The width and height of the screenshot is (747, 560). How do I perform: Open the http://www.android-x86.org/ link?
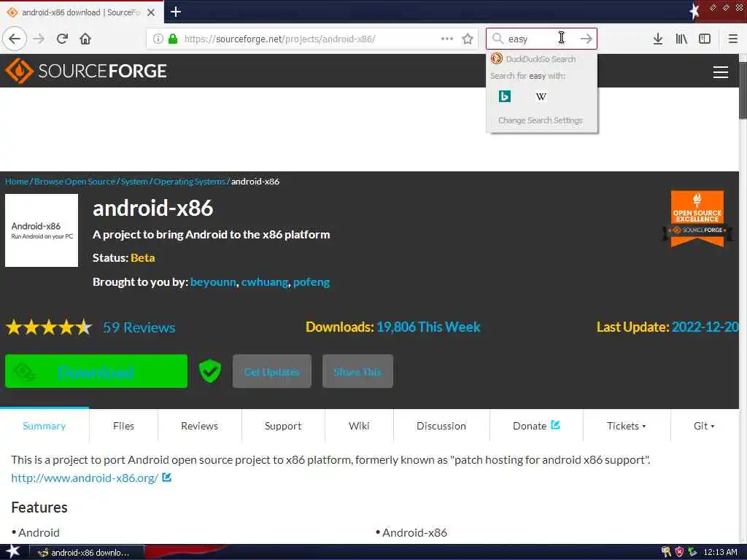pos(85,478)
